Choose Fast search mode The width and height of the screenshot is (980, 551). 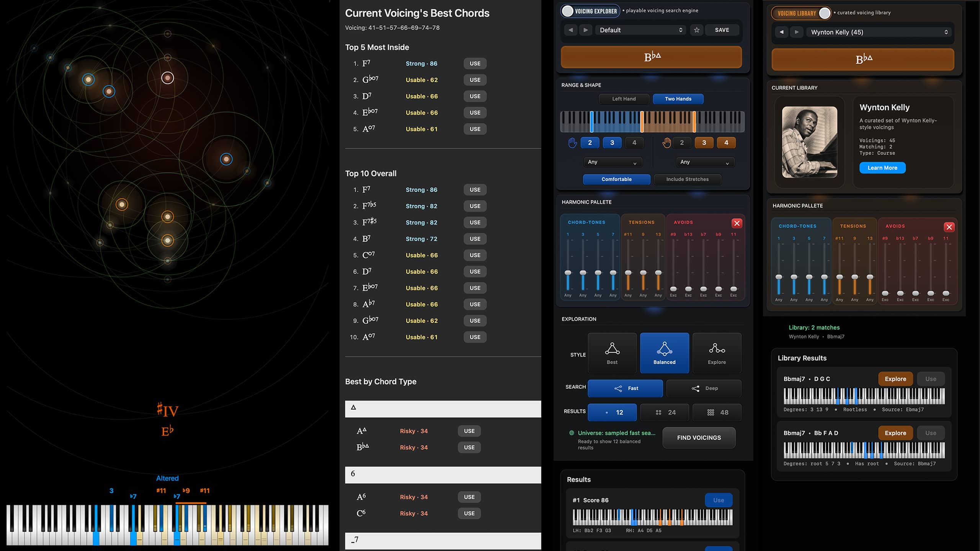(625, 388)
